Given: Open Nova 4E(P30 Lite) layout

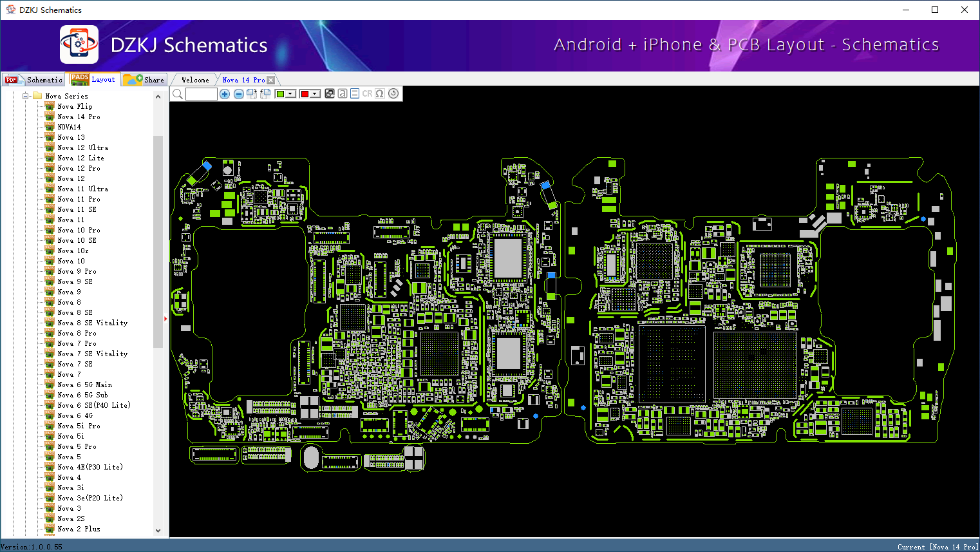Looking at the screenshot, I should pyautogui.click(x=90, y=467).
